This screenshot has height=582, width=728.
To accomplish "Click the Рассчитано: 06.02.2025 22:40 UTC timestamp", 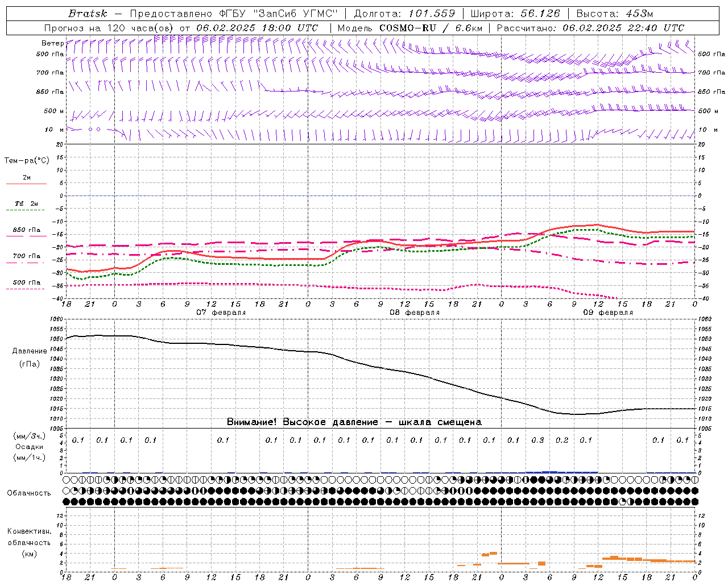I will click(590, 28).
